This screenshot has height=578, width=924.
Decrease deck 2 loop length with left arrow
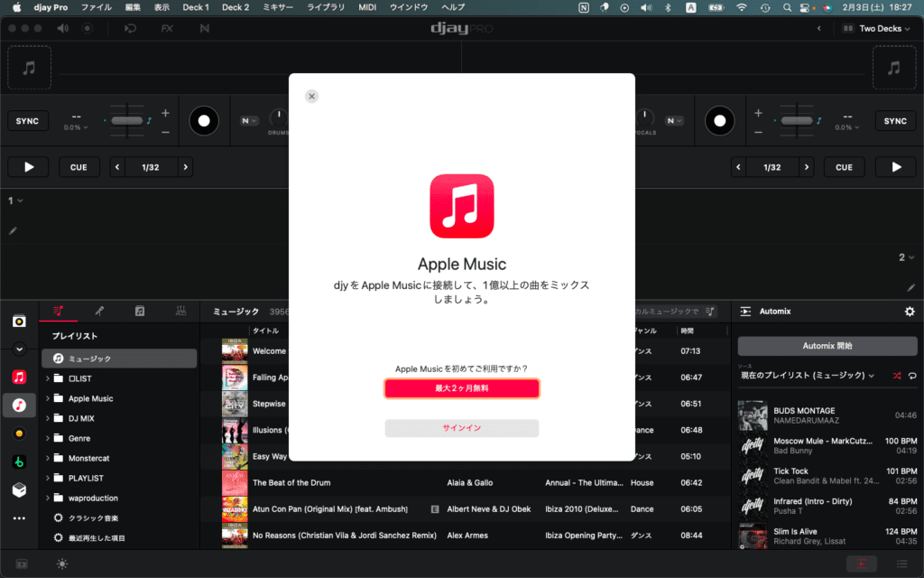click(x=738, y=167)
